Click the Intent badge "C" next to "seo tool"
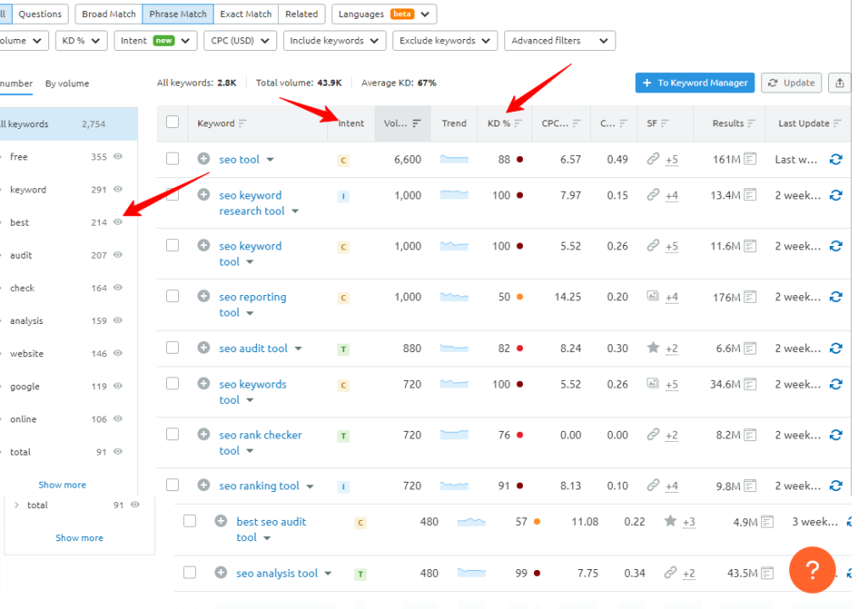 (x=343, y=159)
